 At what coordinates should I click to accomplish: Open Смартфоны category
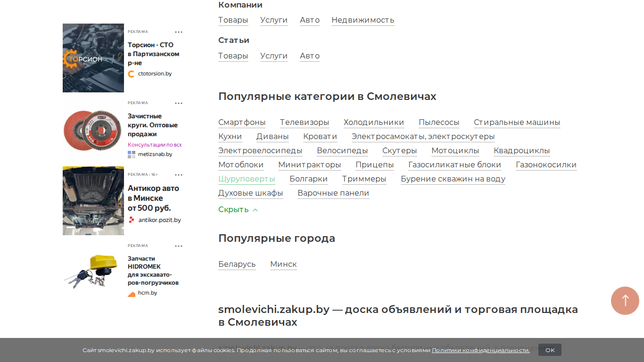pyautogui.click(x=242, y=123)
